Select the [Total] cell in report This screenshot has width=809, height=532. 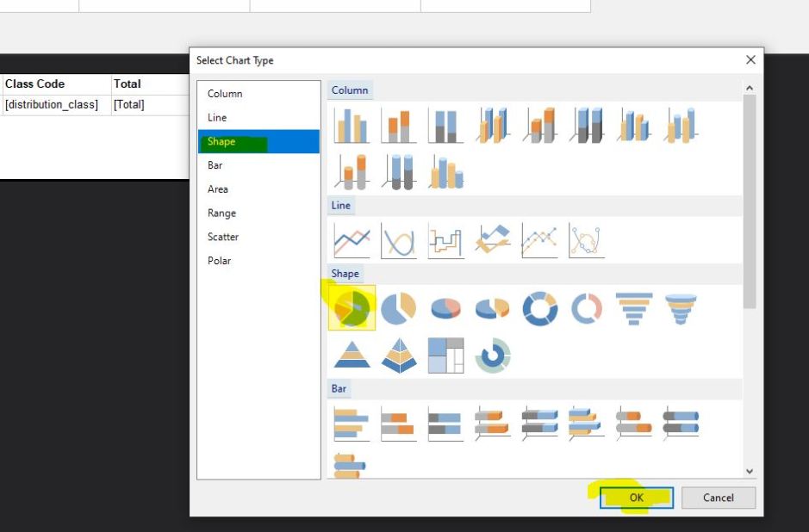tap(150, 105)
